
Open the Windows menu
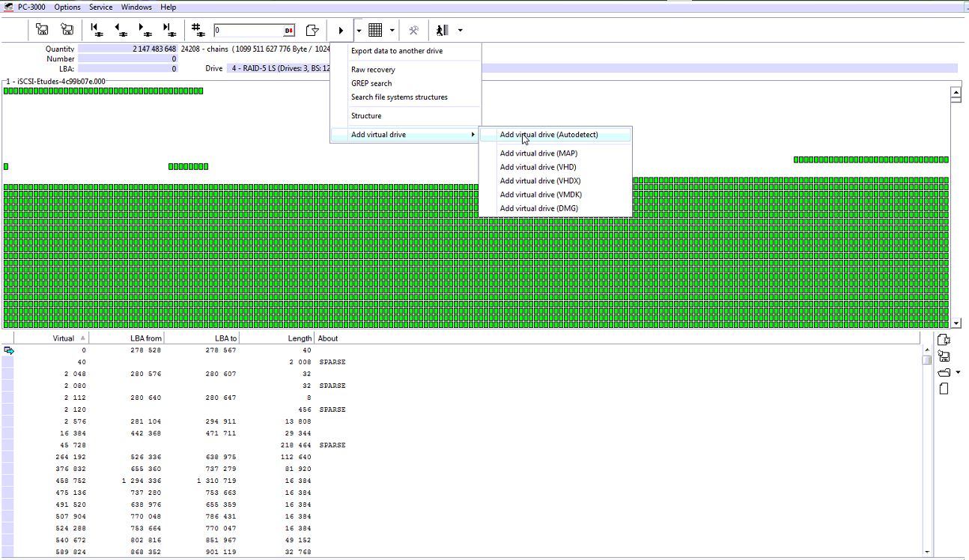[x=136, y=7]
